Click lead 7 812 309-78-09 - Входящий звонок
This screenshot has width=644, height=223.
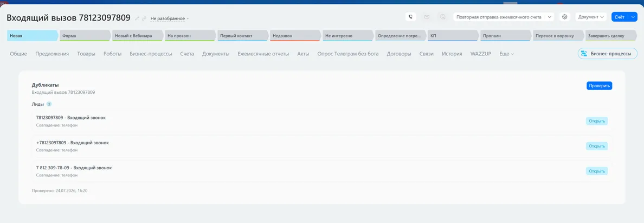pyautogui.click(x=74, y=168)
